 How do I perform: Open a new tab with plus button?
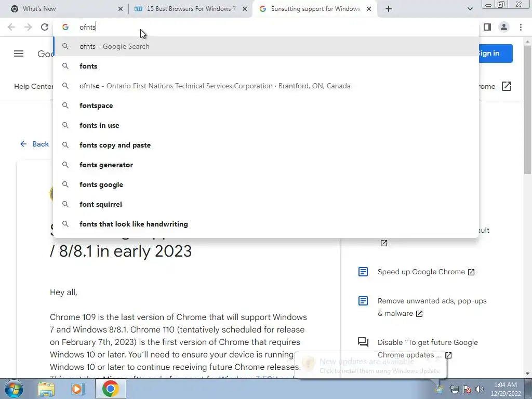pos(389,9)
